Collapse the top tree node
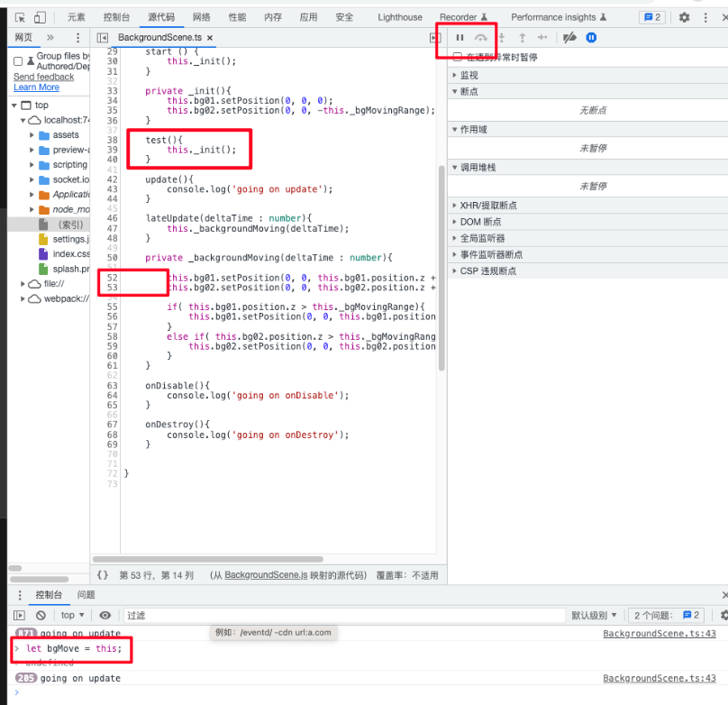Viewport: 728px width, 705px height. [x=14, y=105]
